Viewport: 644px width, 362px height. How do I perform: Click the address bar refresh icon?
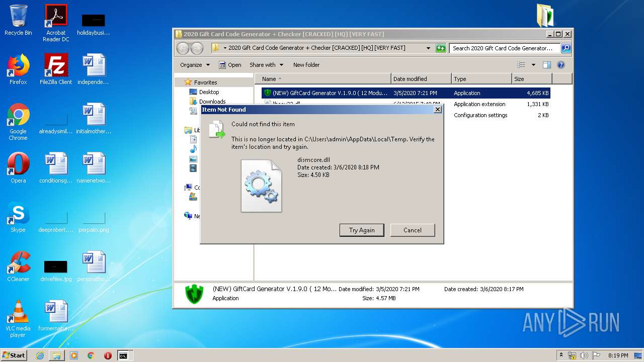(x=441, y=48)
